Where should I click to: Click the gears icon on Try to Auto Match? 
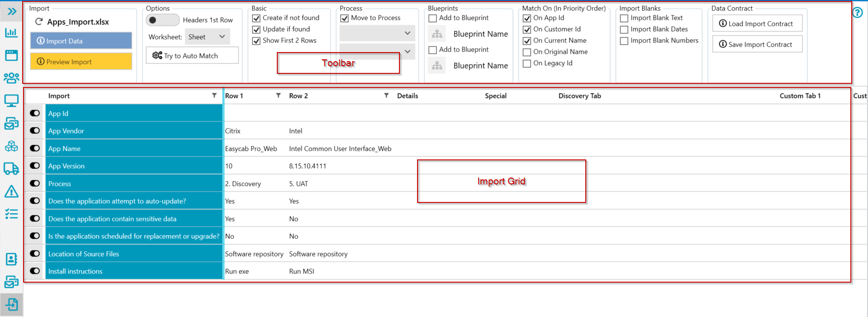[x=157, y=55]
